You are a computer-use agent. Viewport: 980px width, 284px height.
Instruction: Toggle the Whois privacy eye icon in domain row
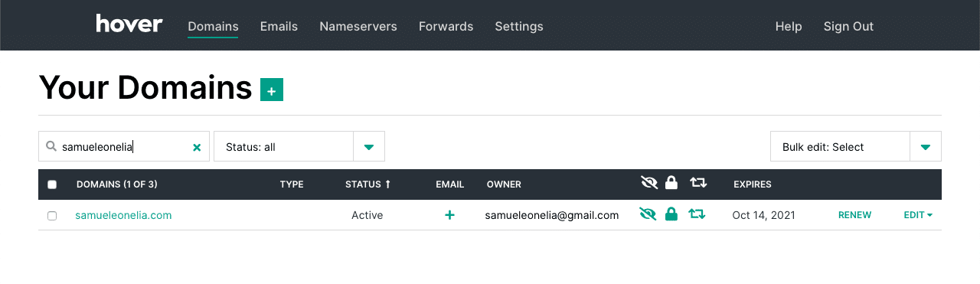tap(648, 215)
